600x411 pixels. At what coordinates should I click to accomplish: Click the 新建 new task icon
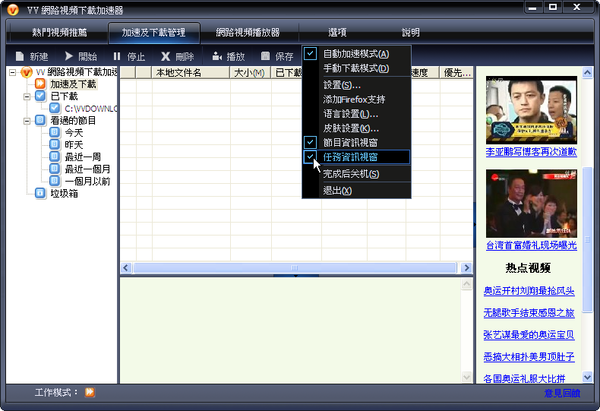point(20,57)
